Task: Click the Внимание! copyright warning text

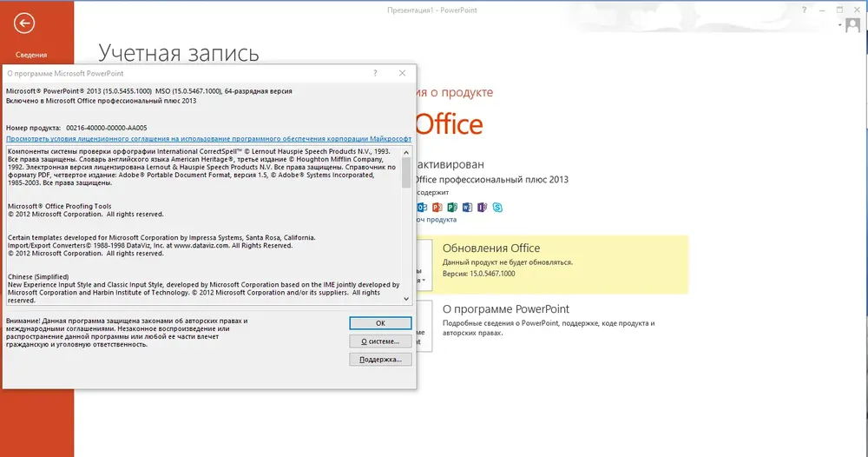Action: coord(127,333)
